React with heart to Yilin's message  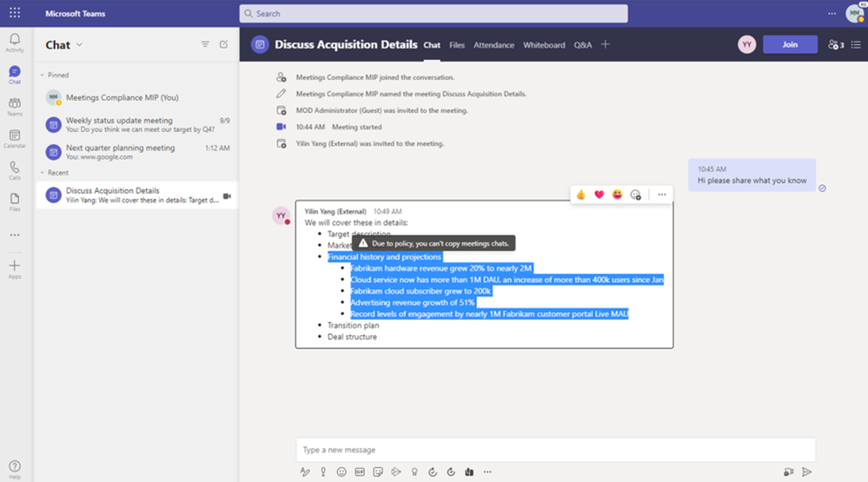tap(599, 195)
